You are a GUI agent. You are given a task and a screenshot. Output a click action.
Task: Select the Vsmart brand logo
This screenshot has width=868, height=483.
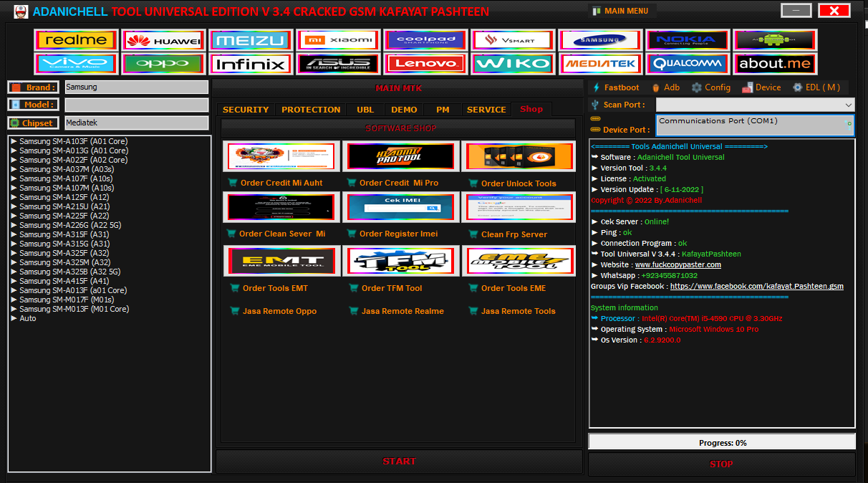[513, 40]
